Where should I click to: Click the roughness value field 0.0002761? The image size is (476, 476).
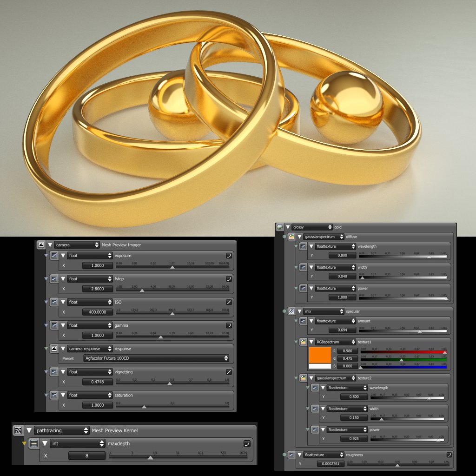tap(331, 464)
